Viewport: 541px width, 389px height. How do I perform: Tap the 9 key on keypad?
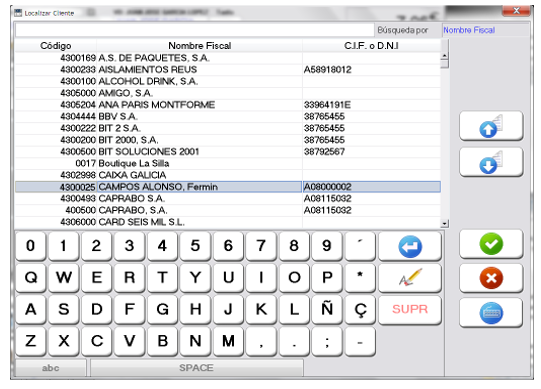(327, 246)
